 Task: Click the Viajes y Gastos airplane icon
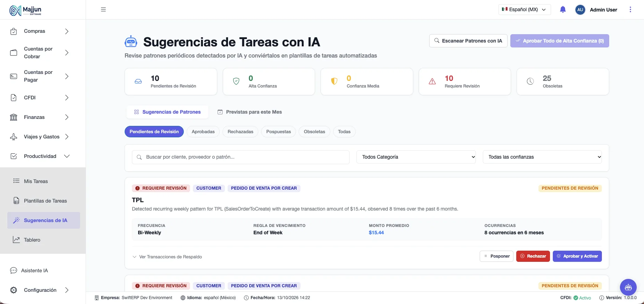click(x=14, y=137)
